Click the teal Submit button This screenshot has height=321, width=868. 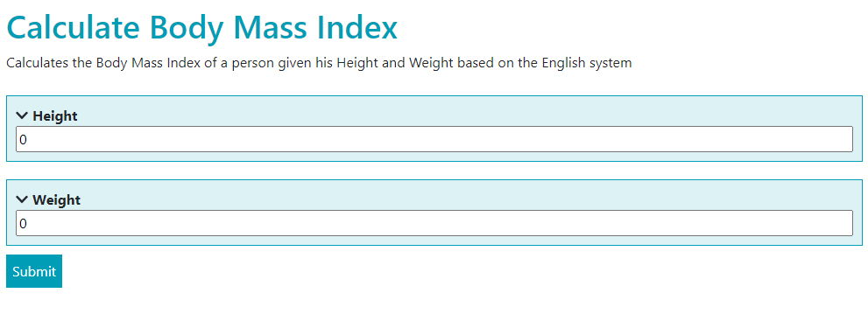point(34,271)
